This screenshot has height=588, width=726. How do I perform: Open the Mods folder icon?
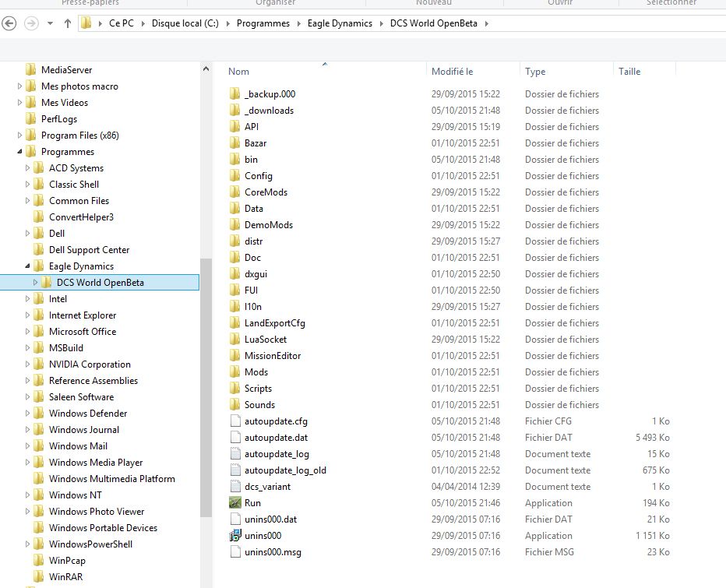[x=236, y=372]
